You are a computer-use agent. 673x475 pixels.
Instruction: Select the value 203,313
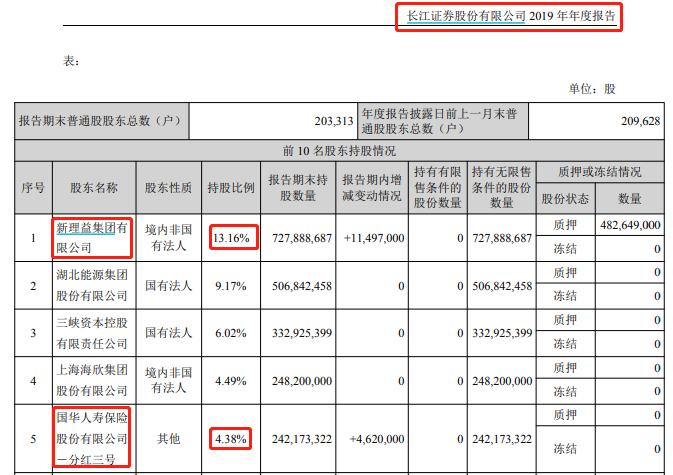coord(333,121)
